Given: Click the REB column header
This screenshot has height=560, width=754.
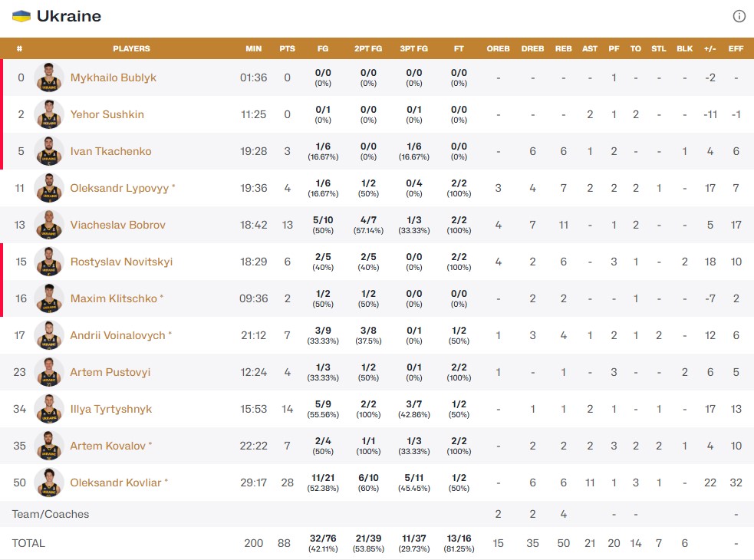Looking at the screenshot, I should (x=564, y=48).
